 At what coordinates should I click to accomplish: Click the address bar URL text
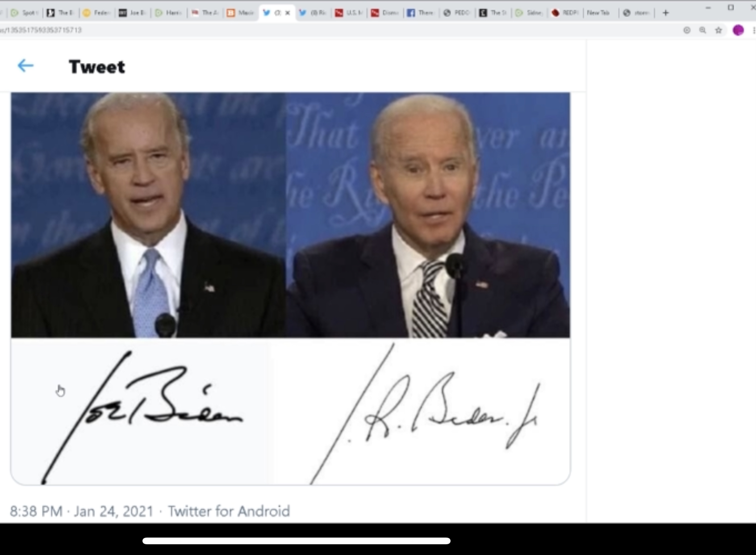click(41, 30)
